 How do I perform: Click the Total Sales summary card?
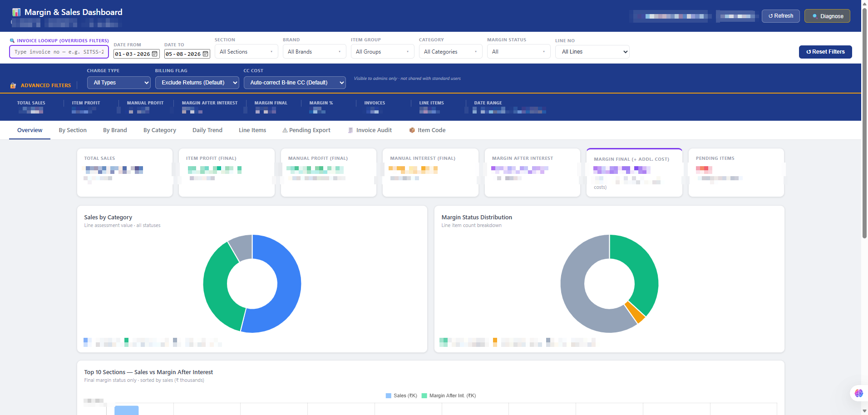tap(125, 173)
